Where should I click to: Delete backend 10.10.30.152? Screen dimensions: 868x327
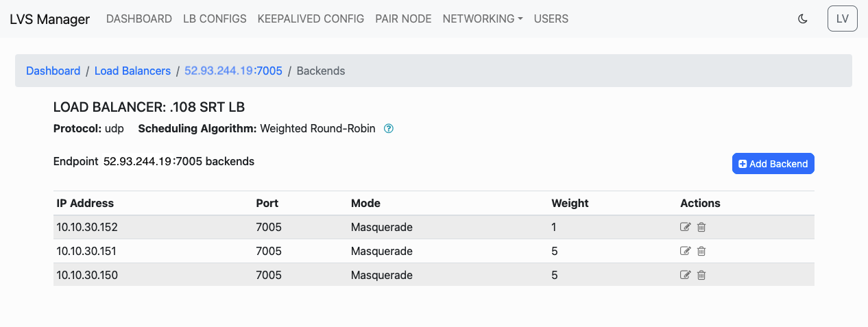coord(701,228)
